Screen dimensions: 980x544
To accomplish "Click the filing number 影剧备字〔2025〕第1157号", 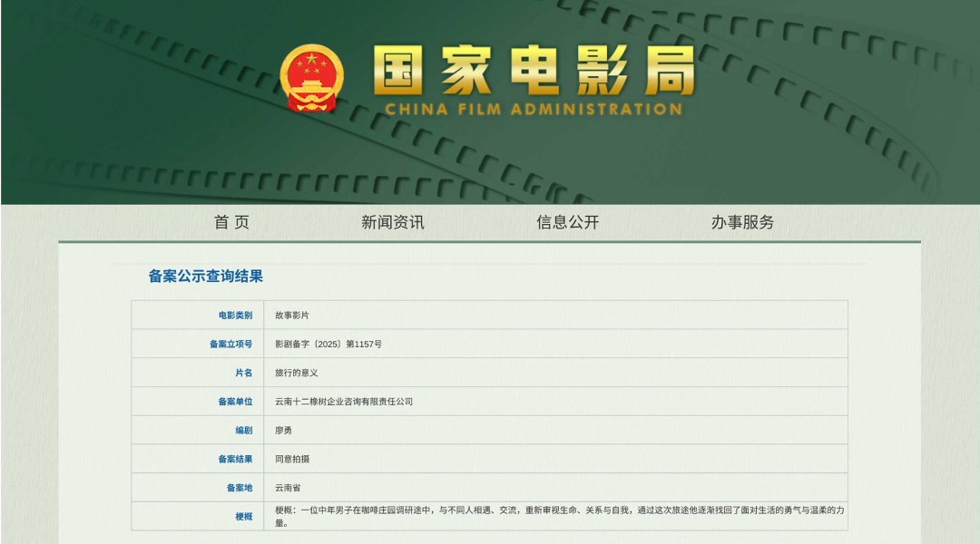I will 328,345.
